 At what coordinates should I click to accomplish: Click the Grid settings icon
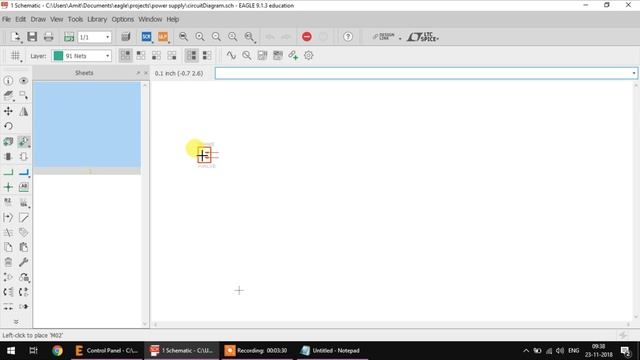click(15, 56)
